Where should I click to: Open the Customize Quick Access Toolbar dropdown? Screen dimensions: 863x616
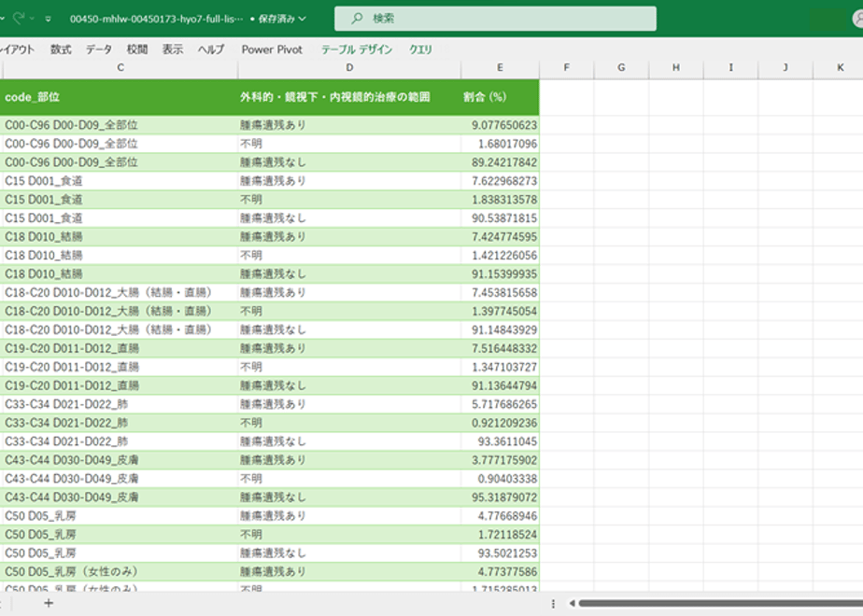[49, 19]
